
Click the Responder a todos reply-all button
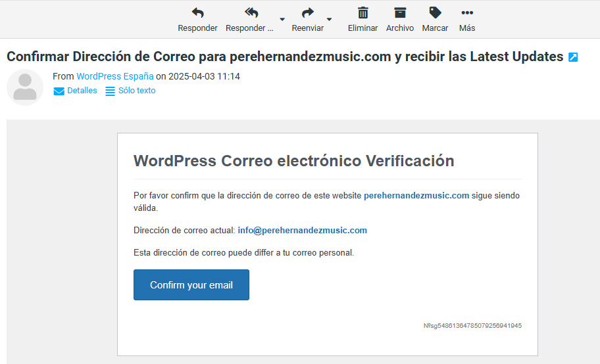[x=249, y=20]
